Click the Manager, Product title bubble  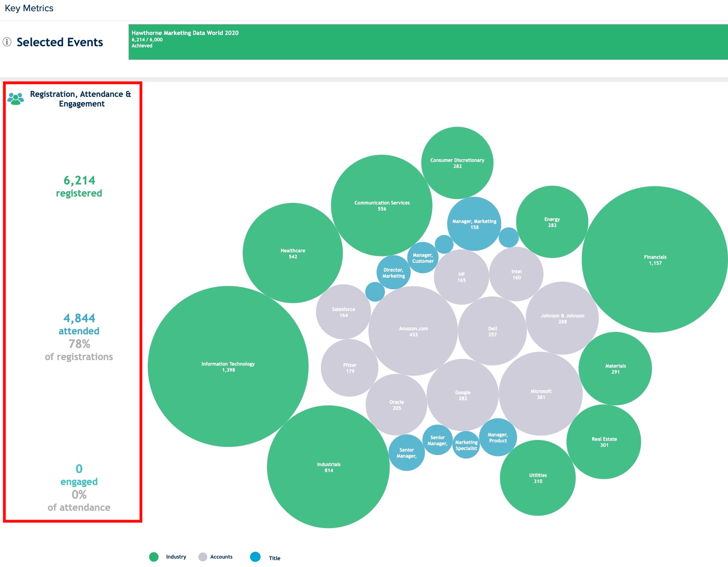pyautogui.click(x=498, y=437)
